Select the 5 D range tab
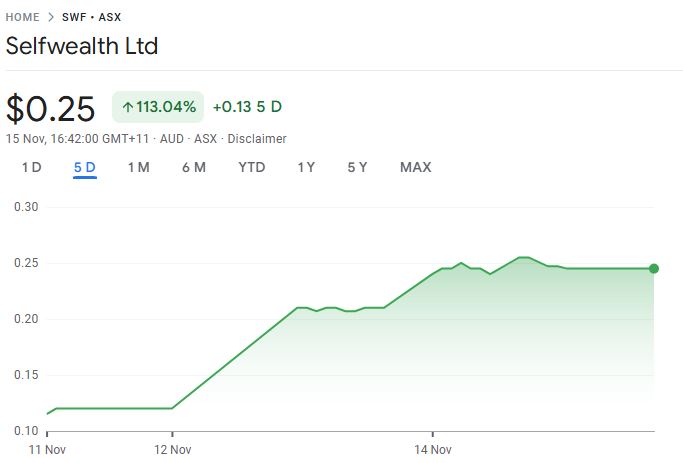Screen dimensions: 683x463 click(x=85, y=167)
